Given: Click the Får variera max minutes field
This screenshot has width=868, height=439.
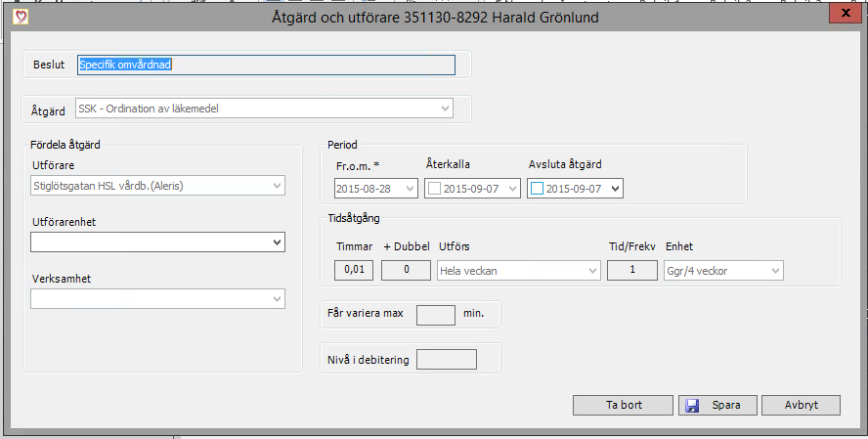Looking at the screenshot, I should point(436,315).
